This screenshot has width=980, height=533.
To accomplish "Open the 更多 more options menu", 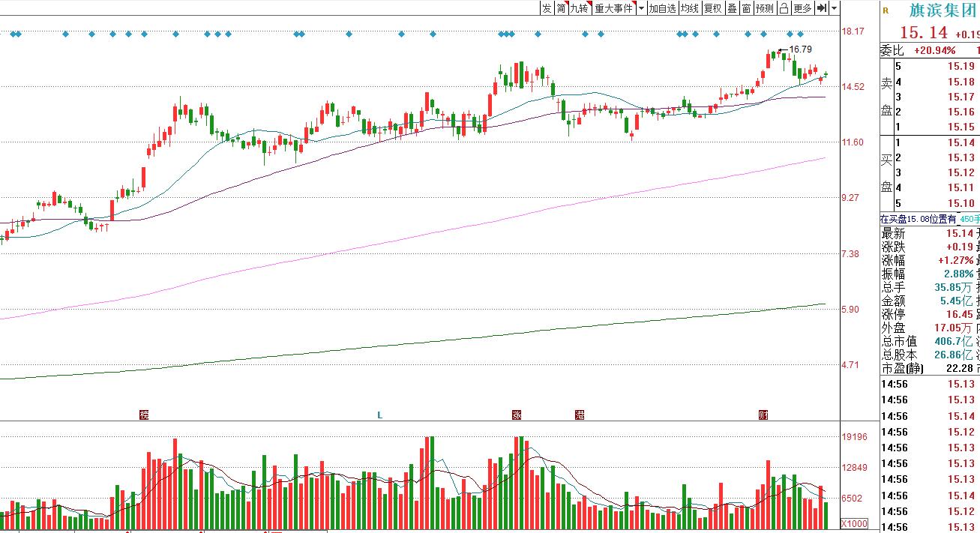I will click(x=802, y=8).
